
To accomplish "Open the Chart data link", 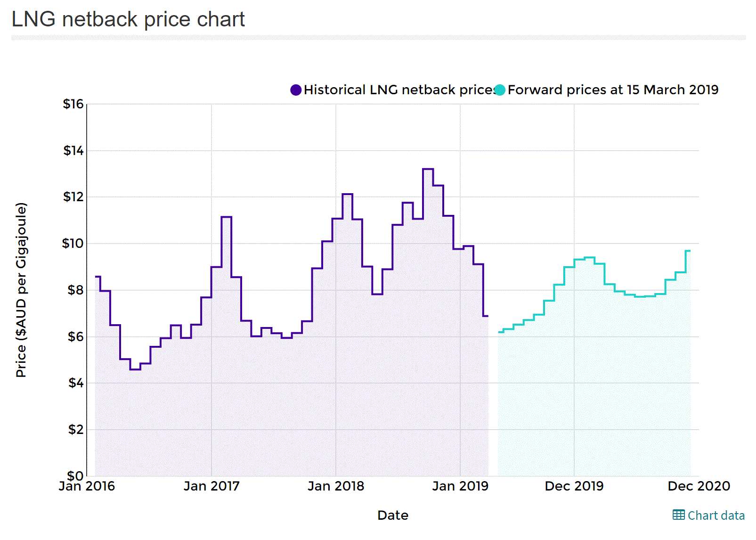I will [x=715, y=515].
